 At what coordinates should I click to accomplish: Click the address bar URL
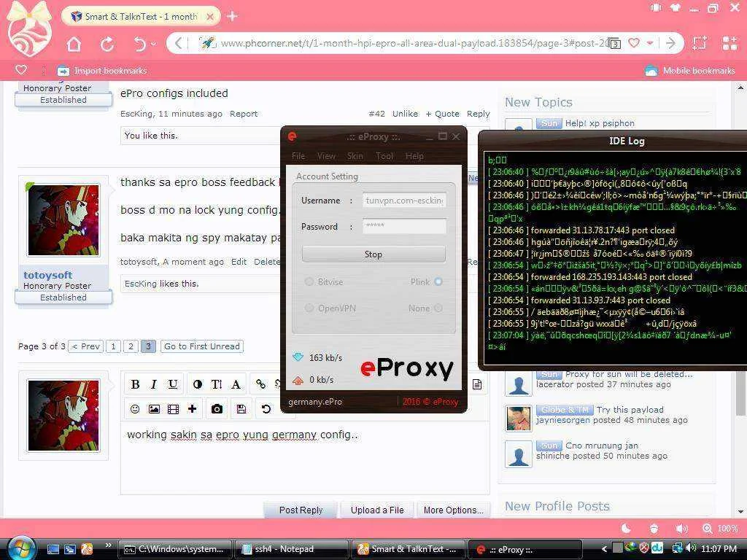pos(414,43)
